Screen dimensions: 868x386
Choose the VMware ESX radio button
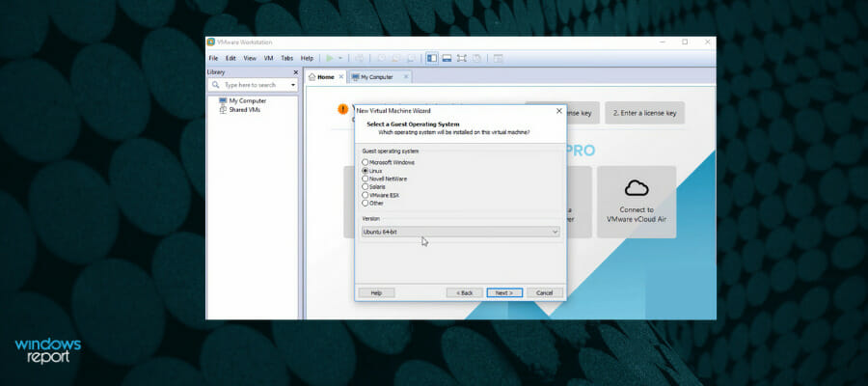pyautogui.click(x=365, y=195)
